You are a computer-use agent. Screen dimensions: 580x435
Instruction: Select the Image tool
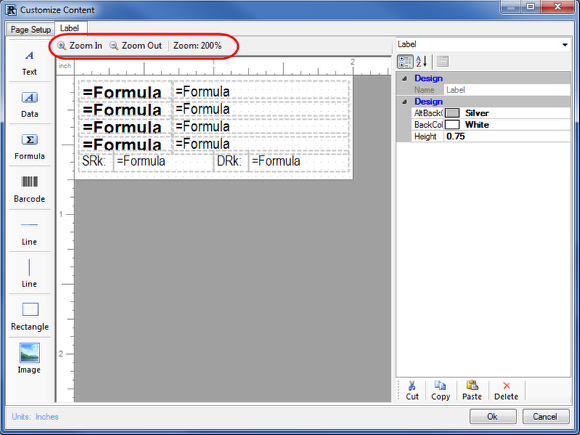tap(29, 358)
